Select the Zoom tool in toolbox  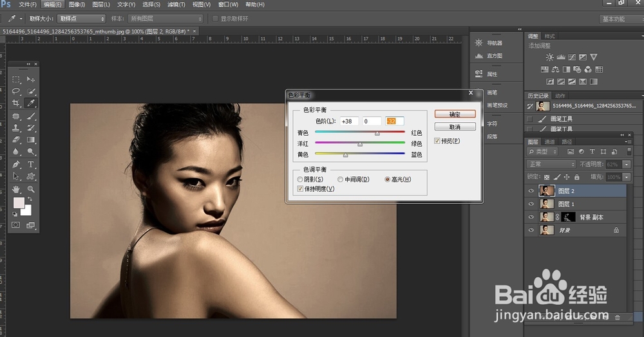[x=31, y=189]
